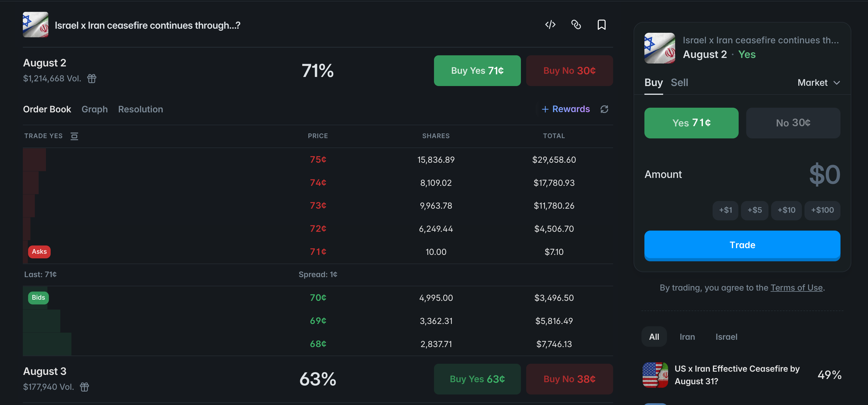868x405 pixels.
Task: Select the Yes 71¢ outcome in trade panel
Action: [x=691, y=123]
